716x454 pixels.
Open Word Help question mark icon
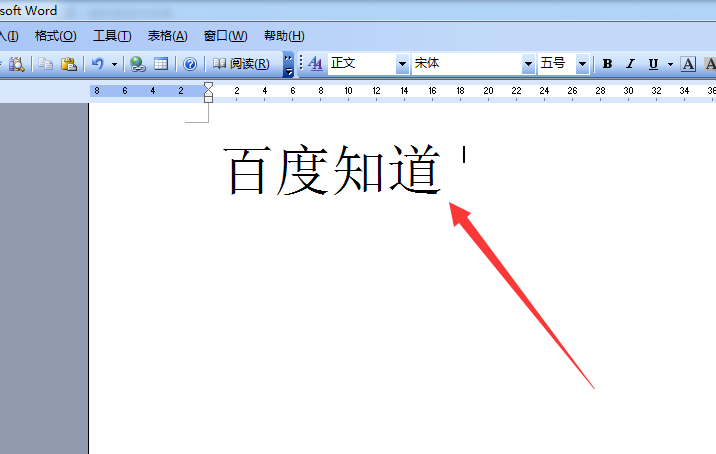pyautogui.click(x=190, y=64)
